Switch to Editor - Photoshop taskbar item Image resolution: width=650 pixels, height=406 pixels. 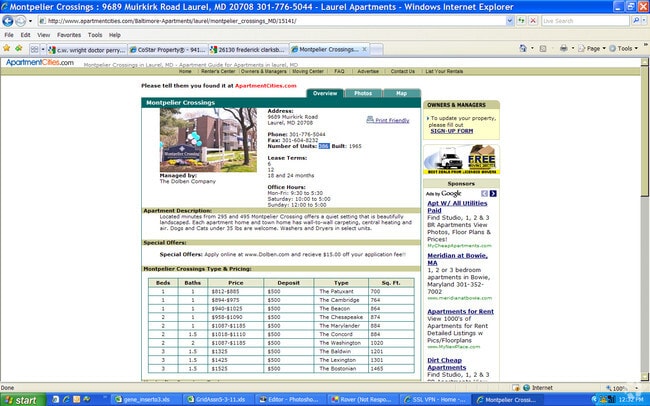(289, 400)
